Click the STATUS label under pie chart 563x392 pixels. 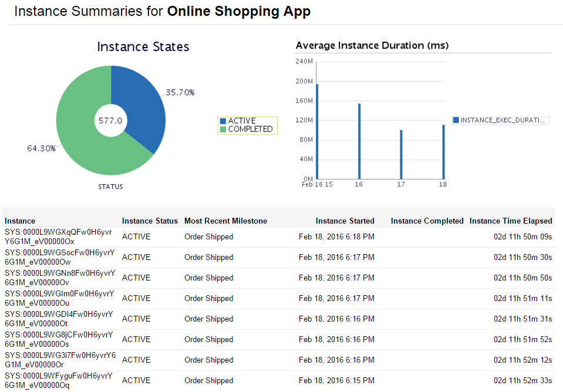pyautogui.click(x=110, y=187)
